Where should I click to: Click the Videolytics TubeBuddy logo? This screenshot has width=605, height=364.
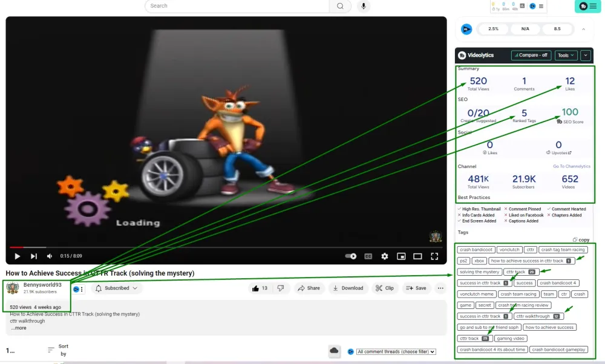[462, 56]
